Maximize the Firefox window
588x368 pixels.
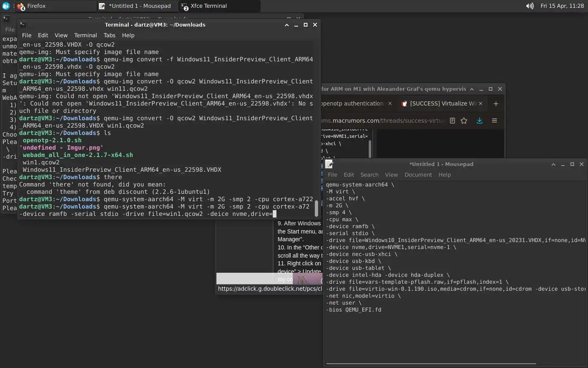pyautogui.click(x=490, y=89)
